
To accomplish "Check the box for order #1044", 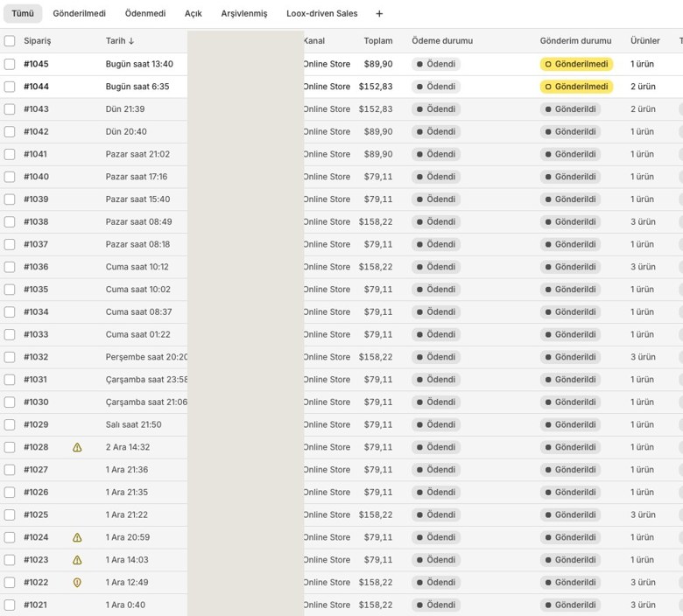I will click(x=10, y=87).
